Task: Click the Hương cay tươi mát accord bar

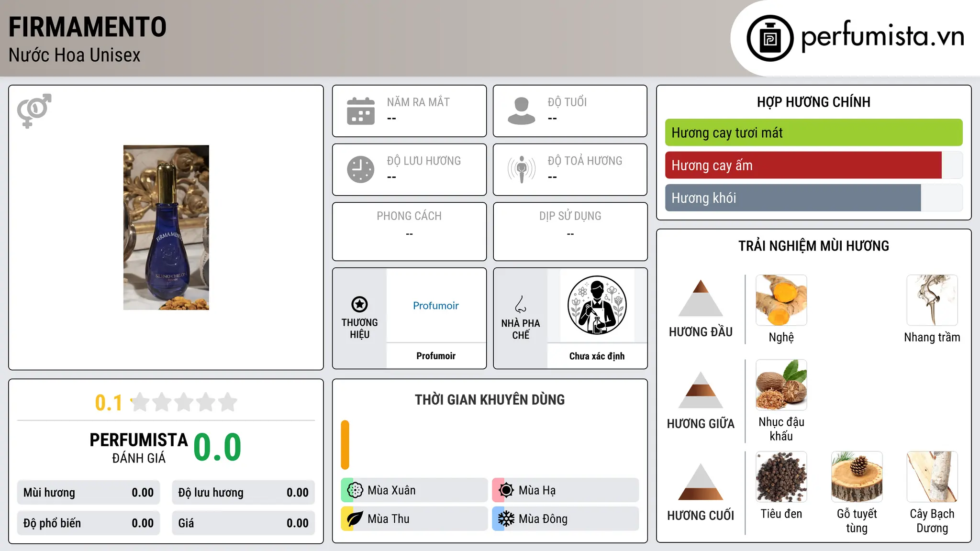Action: pos(813,132)
